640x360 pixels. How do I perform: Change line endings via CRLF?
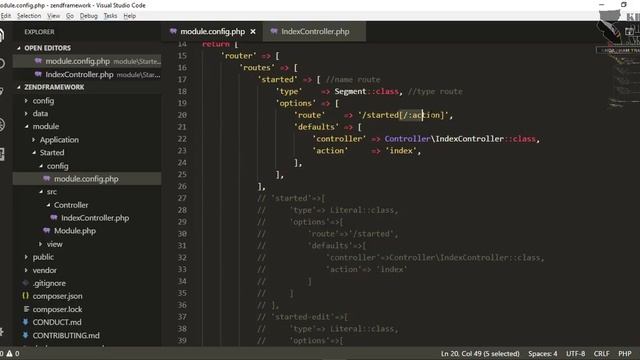pyautogui.click(x=602, y=353)
